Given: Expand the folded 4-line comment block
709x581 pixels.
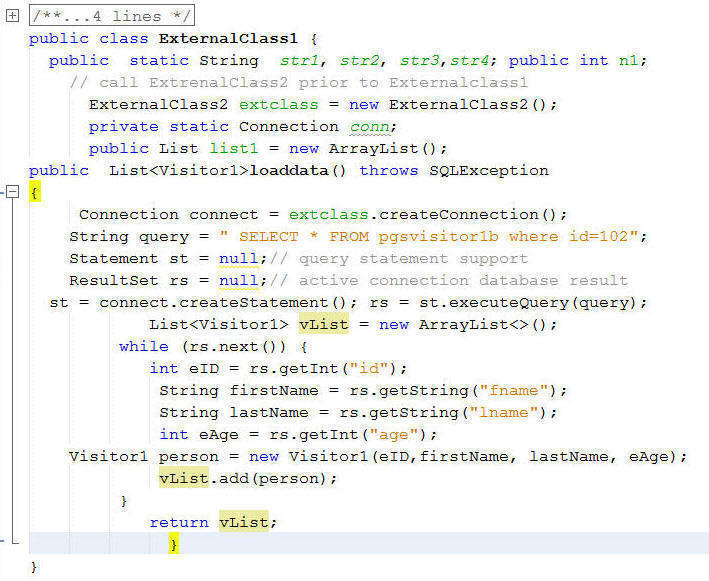Looking at the screenshot, I should 12,16.
